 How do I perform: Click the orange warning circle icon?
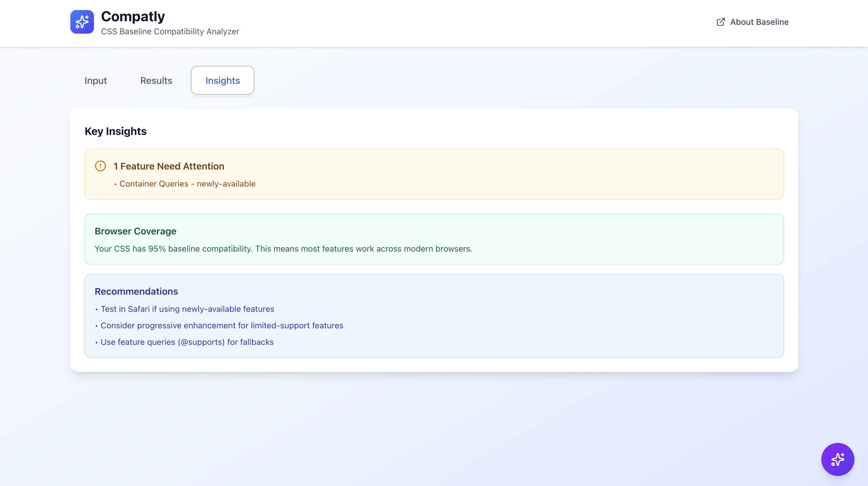pyautogui.click(x=100, y=166)
